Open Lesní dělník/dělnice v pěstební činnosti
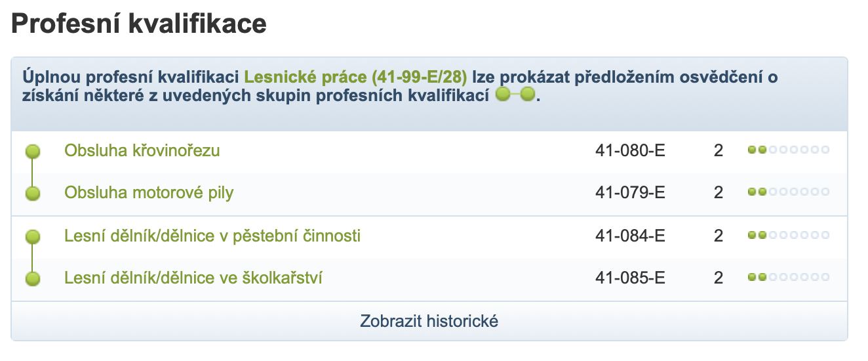 (x=212, y=236)
